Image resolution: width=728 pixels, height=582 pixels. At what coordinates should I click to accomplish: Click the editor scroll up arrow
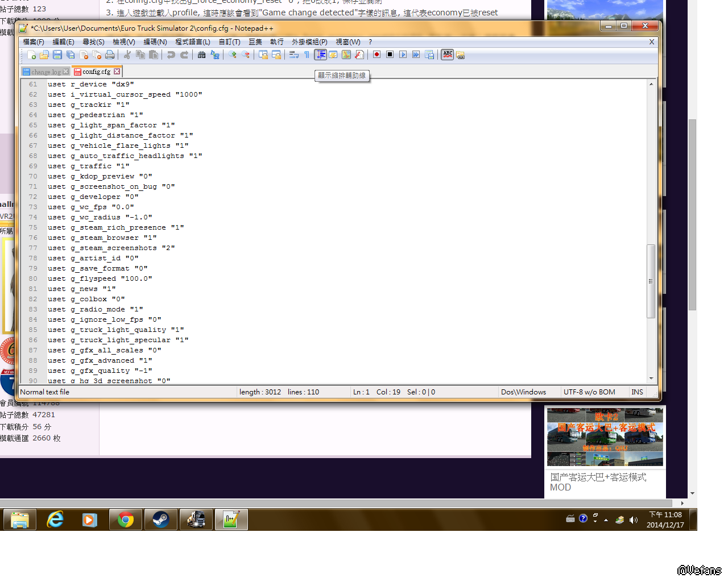(x=651, y=84)
